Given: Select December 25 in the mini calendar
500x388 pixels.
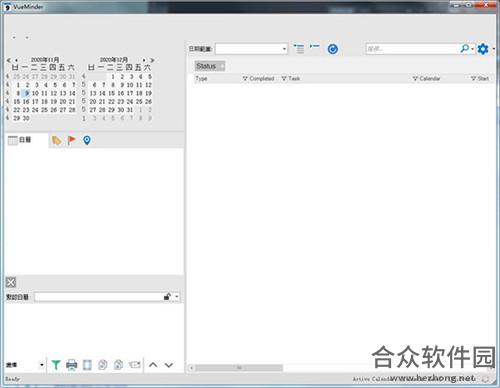Looking at the screenshot, I should [x=139, y=102].
